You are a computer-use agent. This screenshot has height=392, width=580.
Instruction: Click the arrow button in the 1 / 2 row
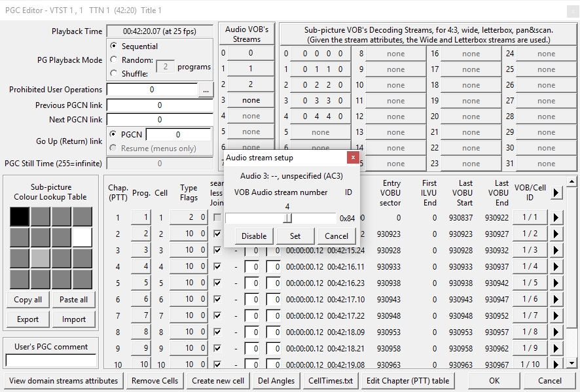pyautogui.click(x=556, y=234)
